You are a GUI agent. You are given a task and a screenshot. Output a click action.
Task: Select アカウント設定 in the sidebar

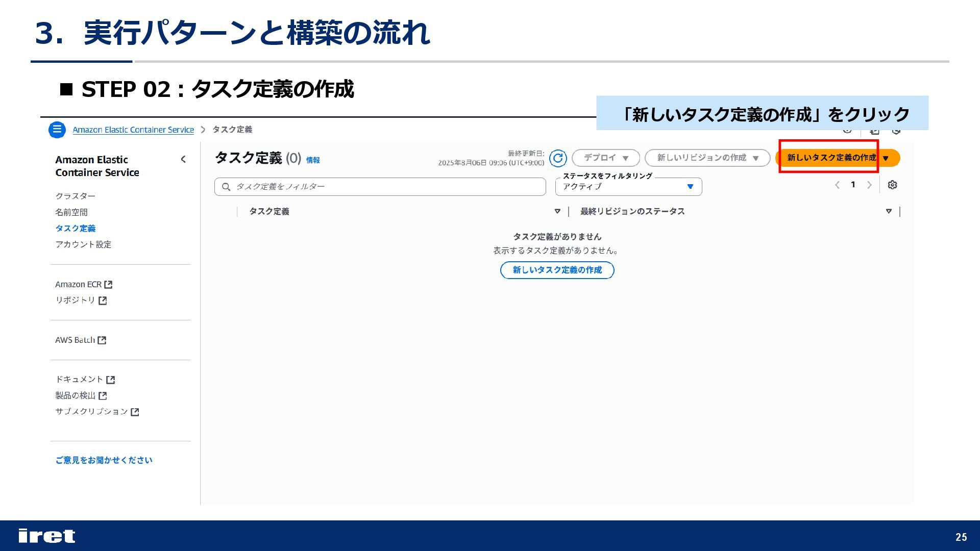83,244
